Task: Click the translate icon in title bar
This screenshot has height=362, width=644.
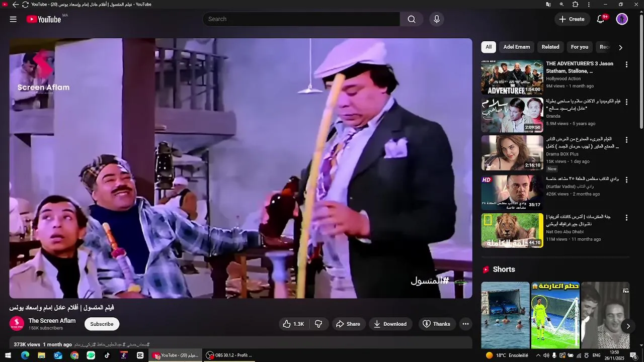Action: (x=548, y=5)
